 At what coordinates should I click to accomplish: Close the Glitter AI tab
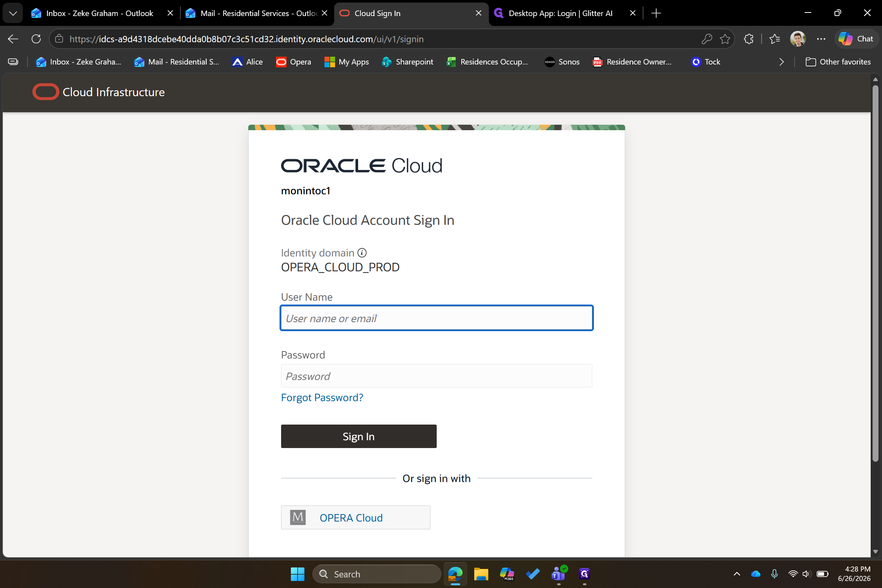[x=633, y=13]
